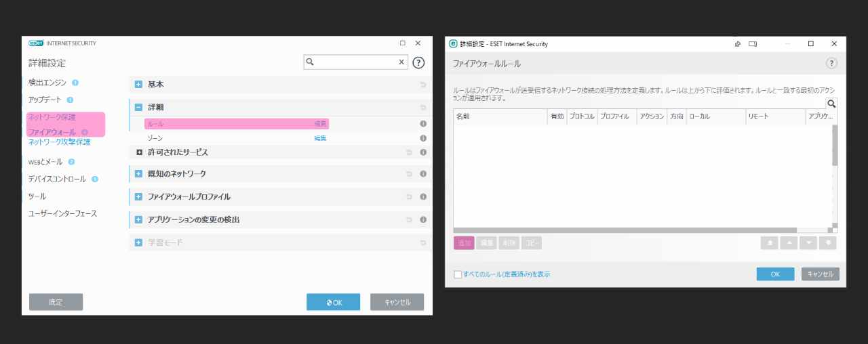Click the pin icon in the firewall rules title bar
The image size is (868, 344).
click(x=738, y=44)
